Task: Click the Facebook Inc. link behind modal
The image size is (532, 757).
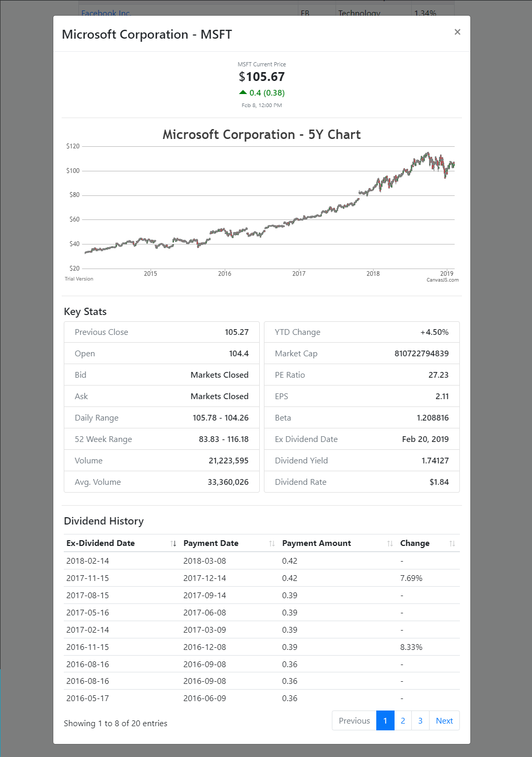Action: point(106,13)
